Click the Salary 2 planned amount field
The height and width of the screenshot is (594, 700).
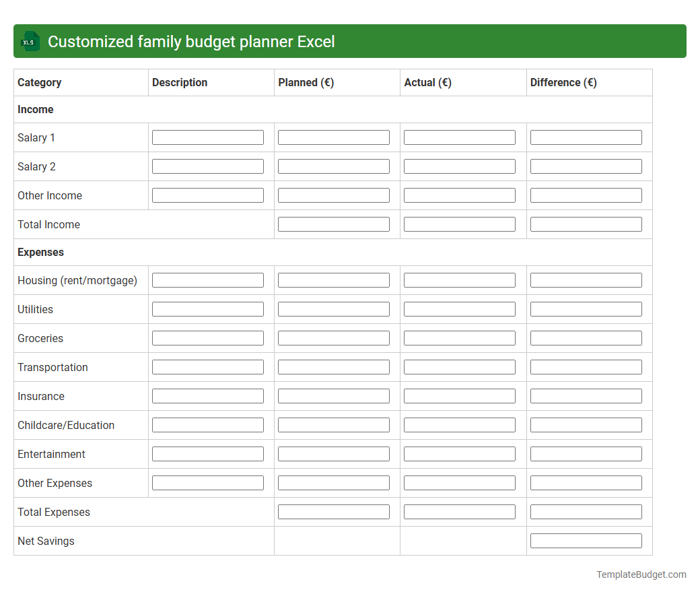[333, 166]
